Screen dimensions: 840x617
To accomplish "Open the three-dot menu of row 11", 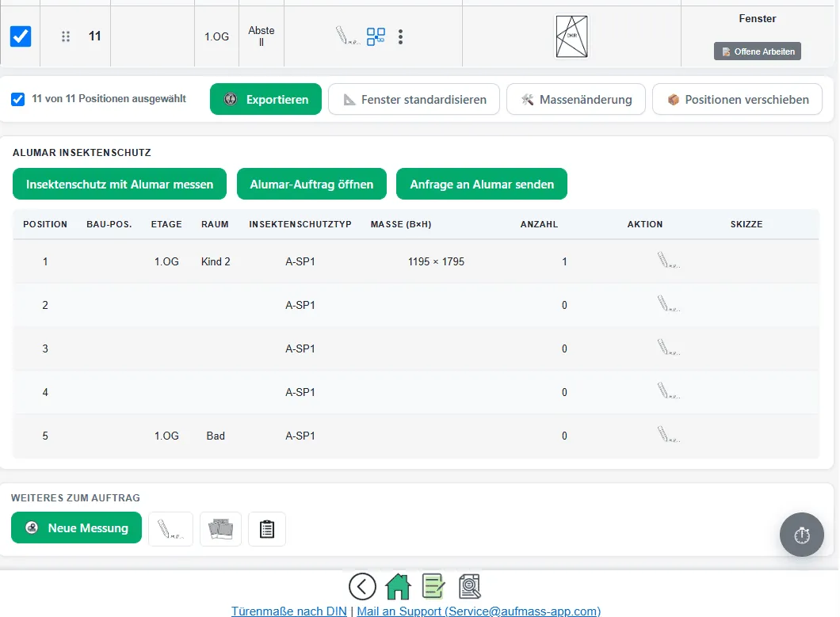I will pos(400,36).
